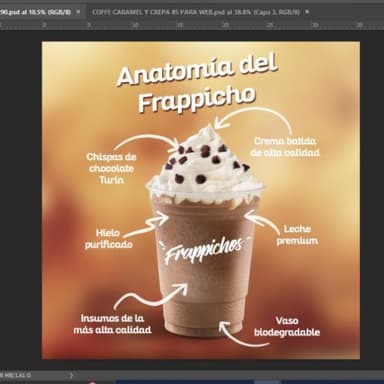Click the 'Insumos de la más alta calidad' label
The image size is (384, 384).
pos(112,324)
